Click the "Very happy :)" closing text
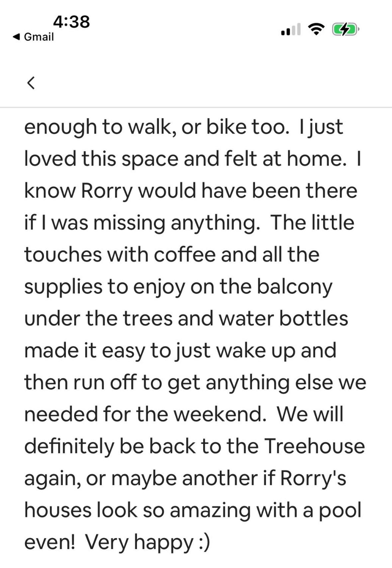The image size is (392, 568). click(x=148, y=542)
